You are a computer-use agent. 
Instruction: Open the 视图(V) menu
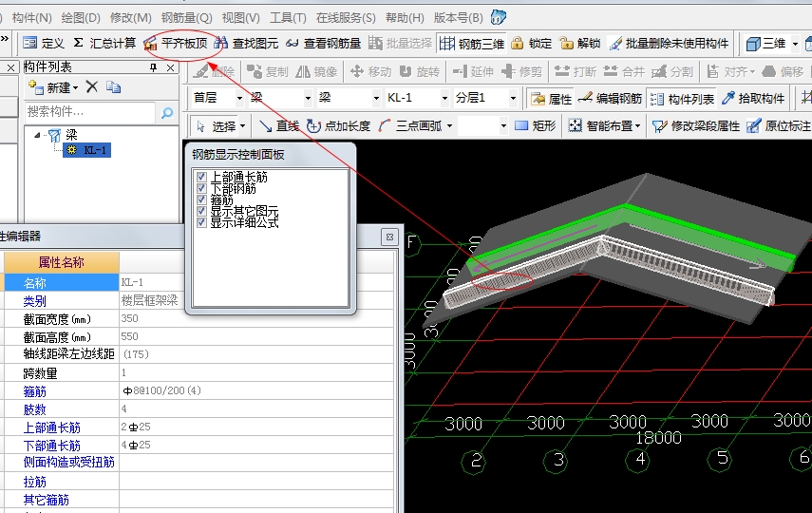pos(241,18)
